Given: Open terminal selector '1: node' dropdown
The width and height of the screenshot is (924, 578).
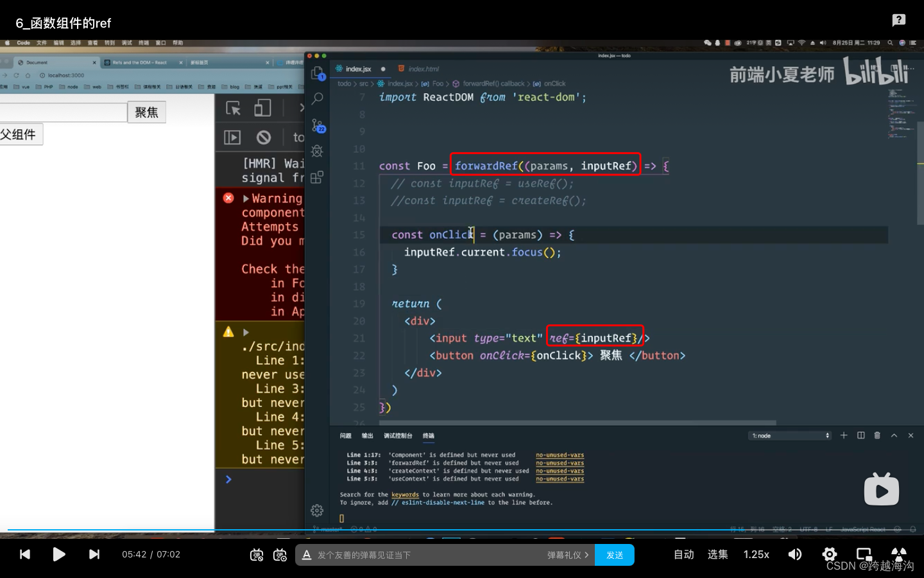Looking at the screenshot, I should coord(791,435).
